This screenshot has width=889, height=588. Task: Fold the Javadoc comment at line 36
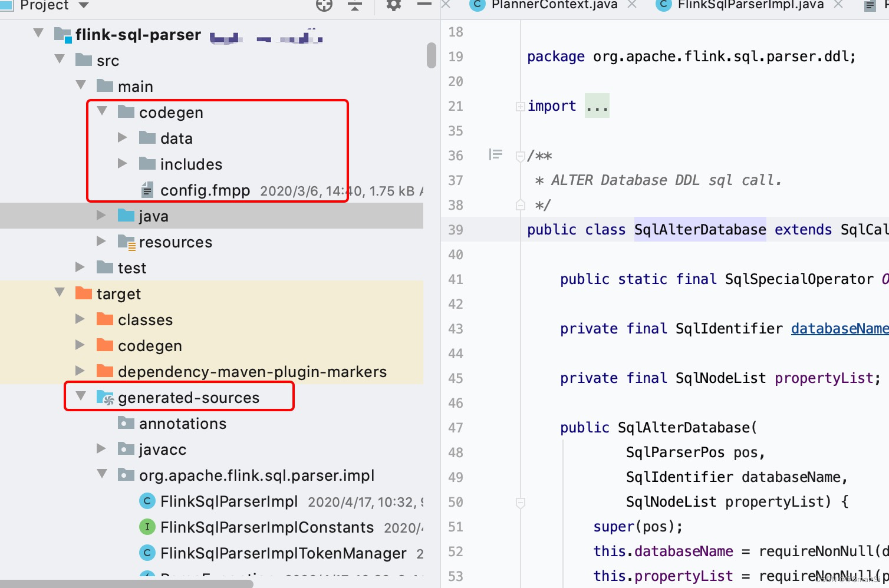click(x=520, y=156)
